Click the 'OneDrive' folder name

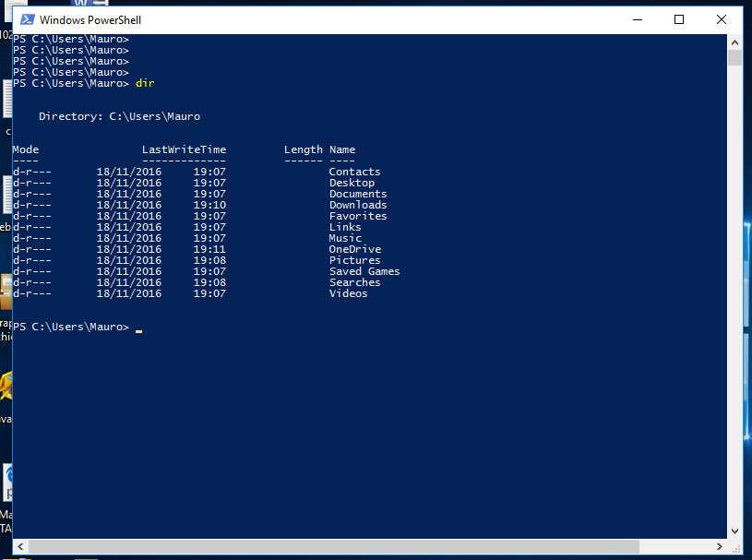[x=355, y=249]
